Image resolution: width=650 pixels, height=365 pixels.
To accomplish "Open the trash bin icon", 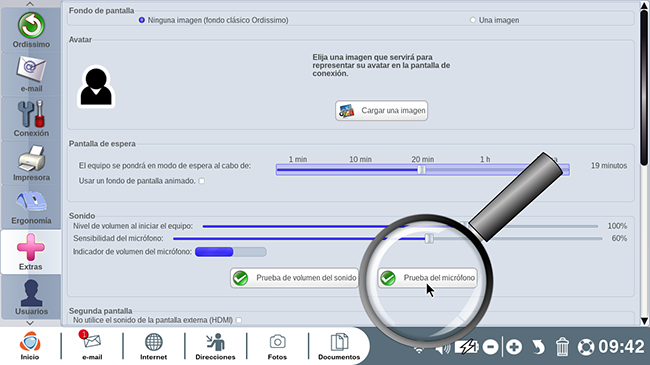I will tap(562, 347).
